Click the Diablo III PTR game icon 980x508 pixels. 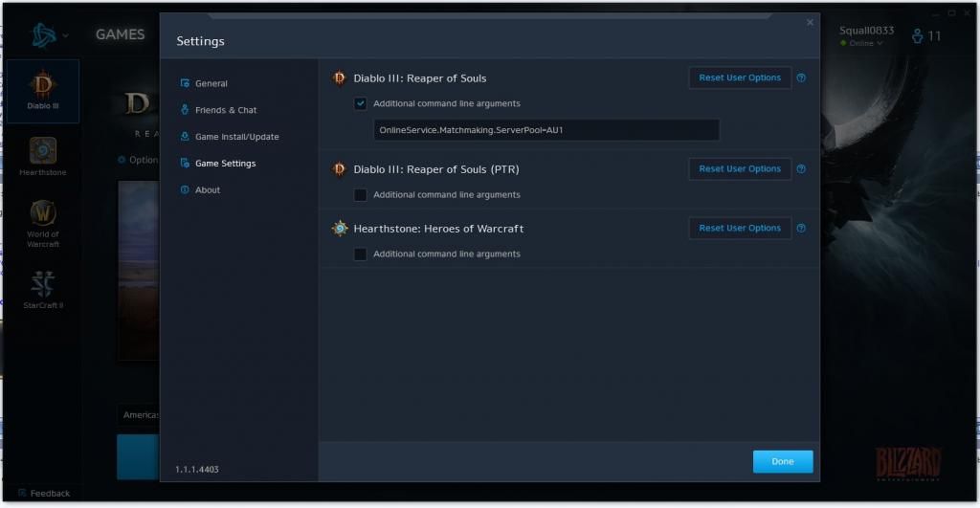click(340, 168)
